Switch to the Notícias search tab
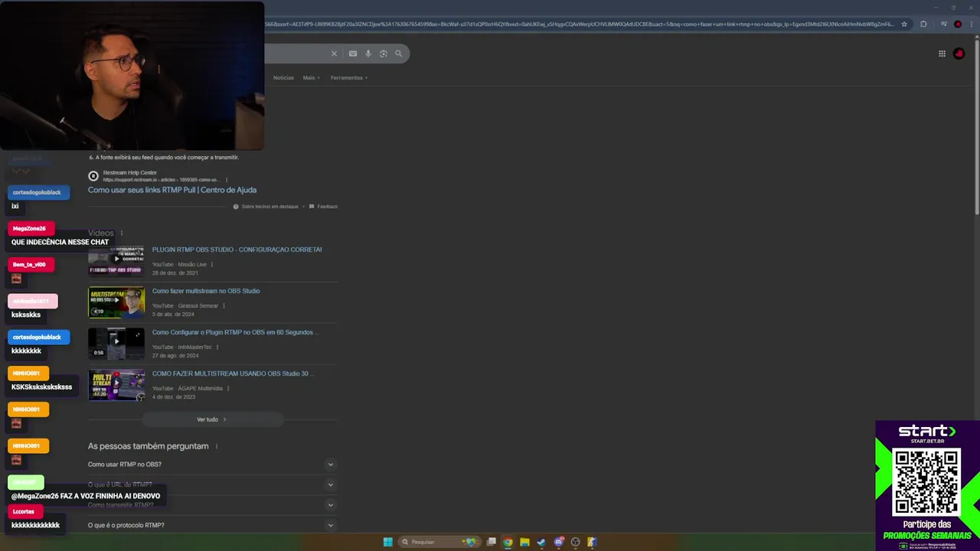The height and width of the screenshot is (551, 980). [283, 77]
